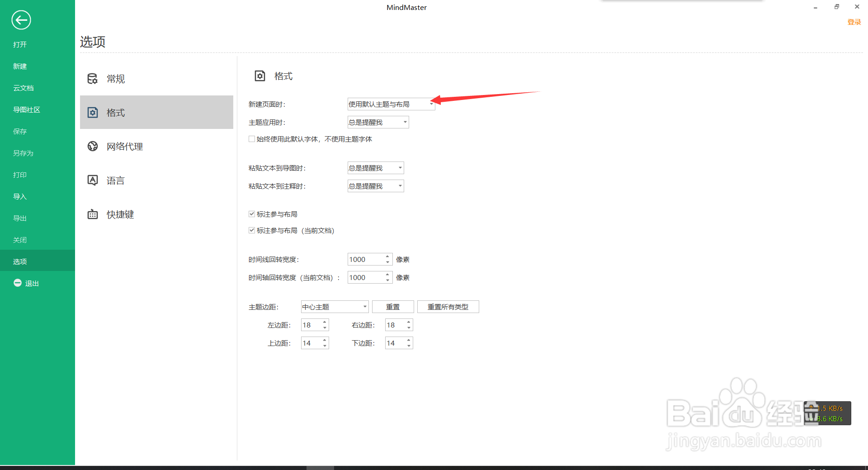
Task: Select 另存为 in the left menu
Action: click(x=24, y=153)
